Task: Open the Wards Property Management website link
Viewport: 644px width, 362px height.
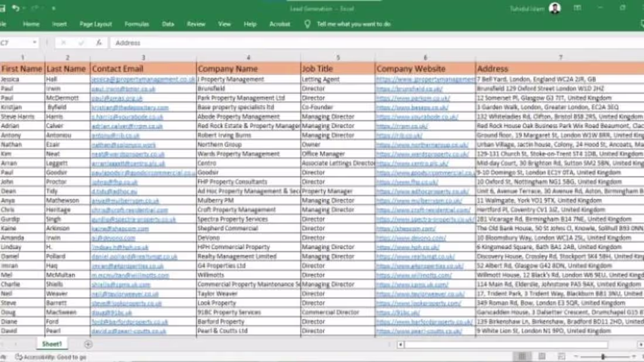Action: click(x=422, y=154)
